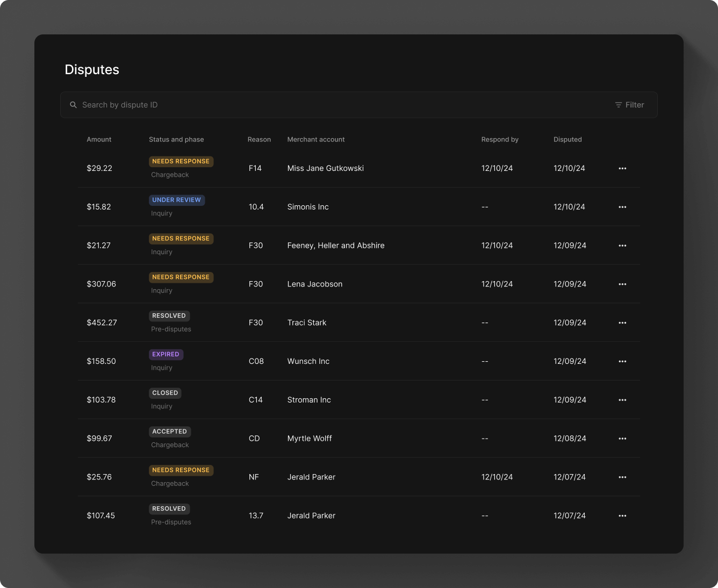Screen dimensions: 718x588
Task: Click the Respond by column header
Action: coord(500,139)
